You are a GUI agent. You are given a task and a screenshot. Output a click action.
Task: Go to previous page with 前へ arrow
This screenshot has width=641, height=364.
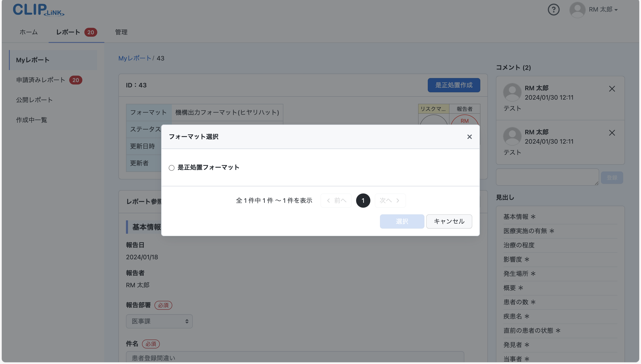click(336, 201)
